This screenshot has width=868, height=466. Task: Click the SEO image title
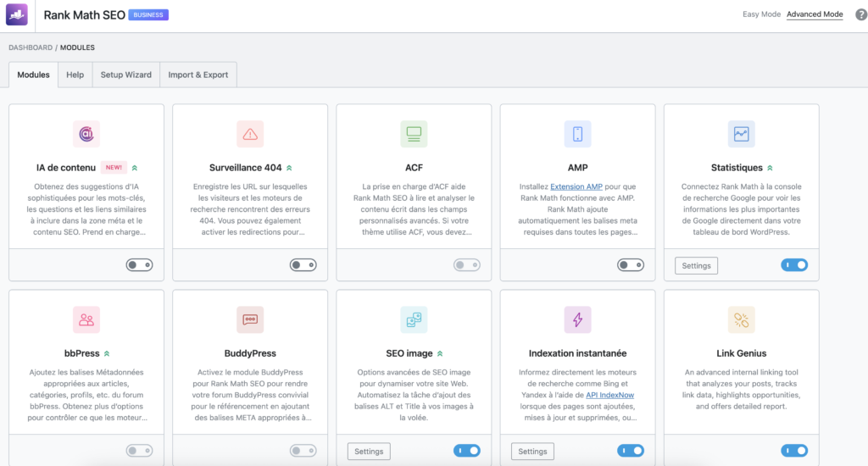click(409, 353)
